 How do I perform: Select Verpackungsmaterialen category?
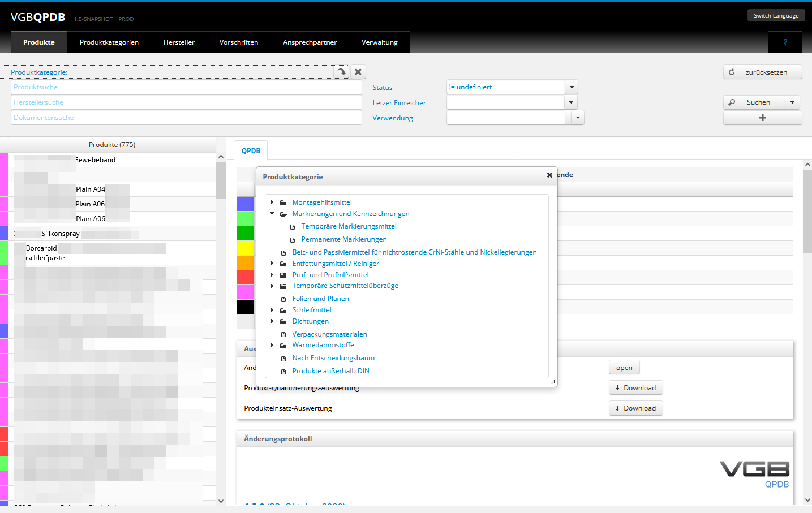pyautogui.click(x=329, y=334)
